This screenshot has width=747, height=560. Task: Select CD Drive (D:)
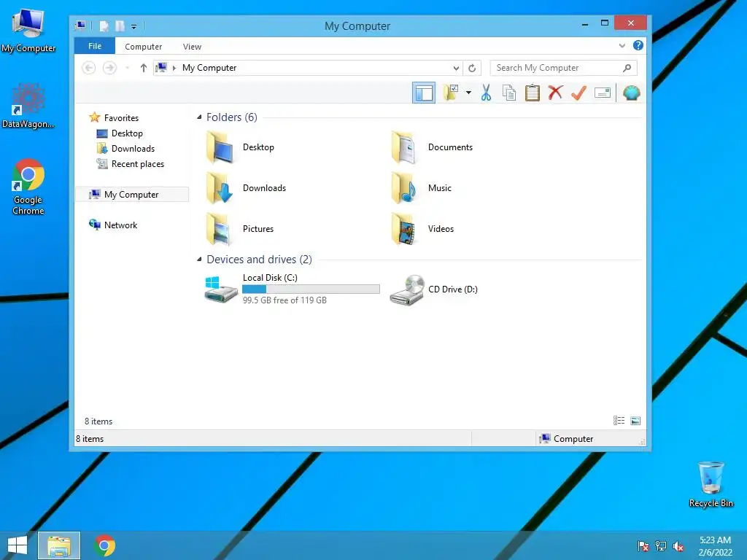[x=434, y=289]
